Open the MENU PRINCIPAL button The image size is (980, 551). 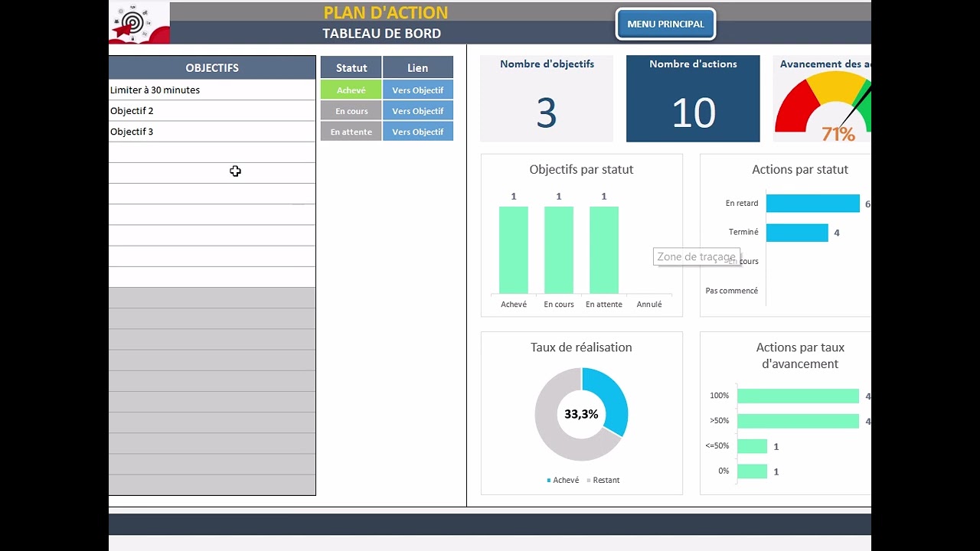click(x=665, y=24)
